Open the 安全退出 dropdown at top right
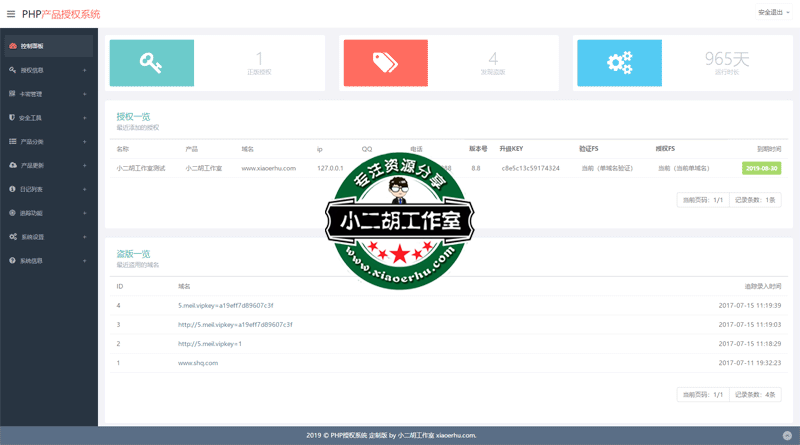This screenshot has width=800, height=445. [x=773, y=13]
